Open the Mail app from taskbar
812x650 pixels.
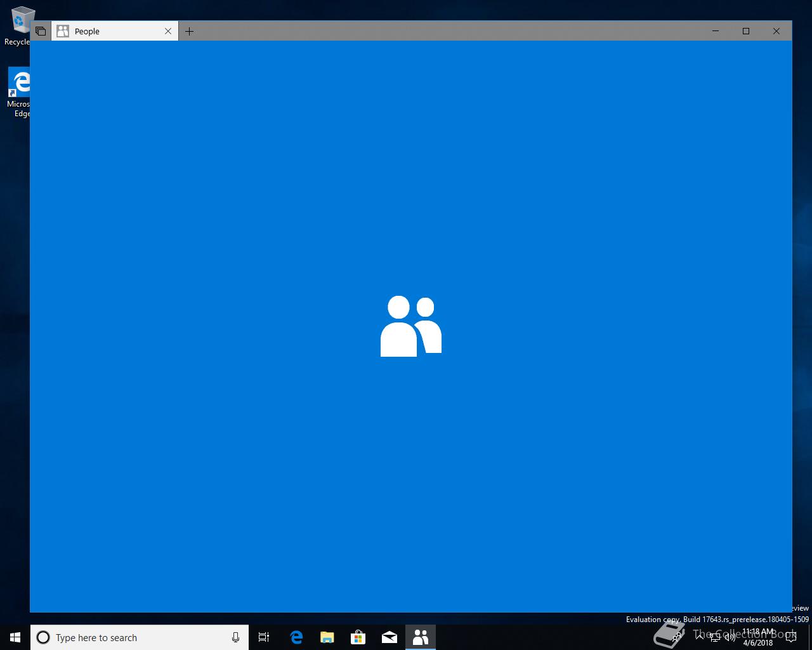click(x=390, y=637)
